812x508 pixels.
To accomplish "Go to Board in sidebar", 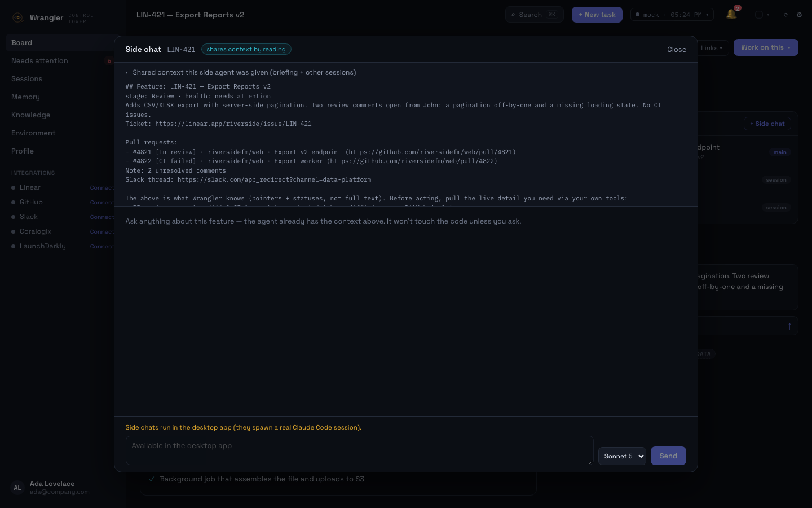I will 60,43.
